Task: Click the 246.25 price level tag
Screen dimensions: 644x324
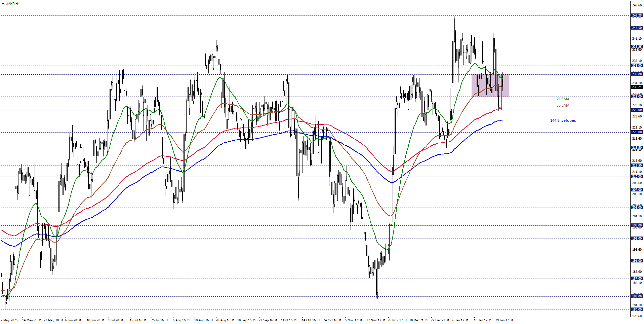Action: [x=637, y=15]
